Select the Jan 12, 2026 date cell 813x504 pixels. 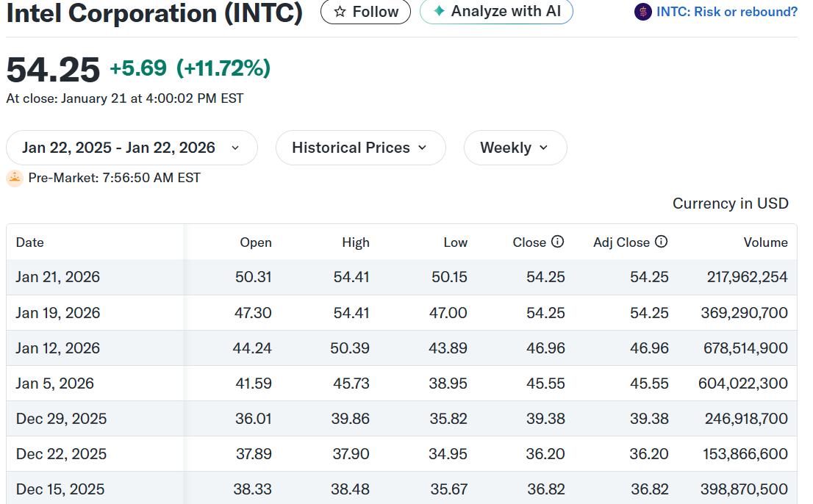tap(57, 348)
